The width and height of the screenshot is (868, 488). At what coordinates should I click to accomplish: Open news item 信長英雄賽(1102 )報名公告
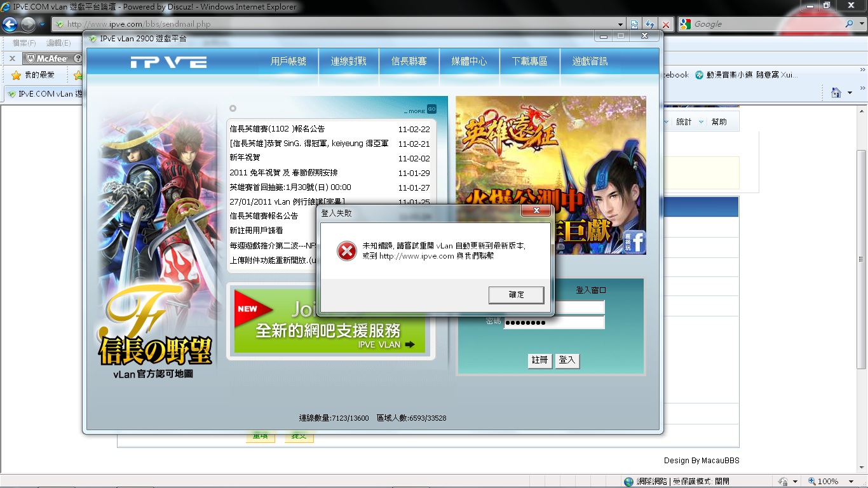click(278, 129)
